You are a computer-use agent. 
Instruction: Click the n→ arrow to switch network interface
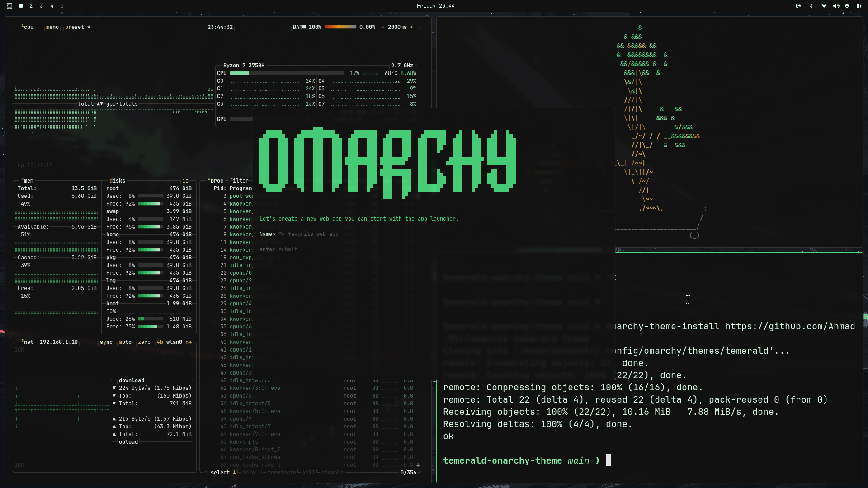[x=189, y=342]
